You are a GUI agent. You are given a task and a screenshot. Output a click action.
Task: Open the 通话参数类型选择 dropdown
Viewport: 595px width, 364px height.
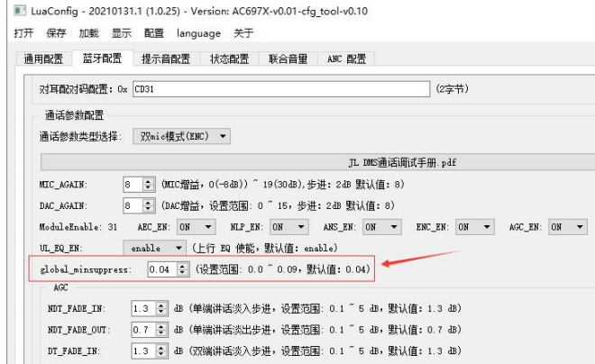(181, 136)
